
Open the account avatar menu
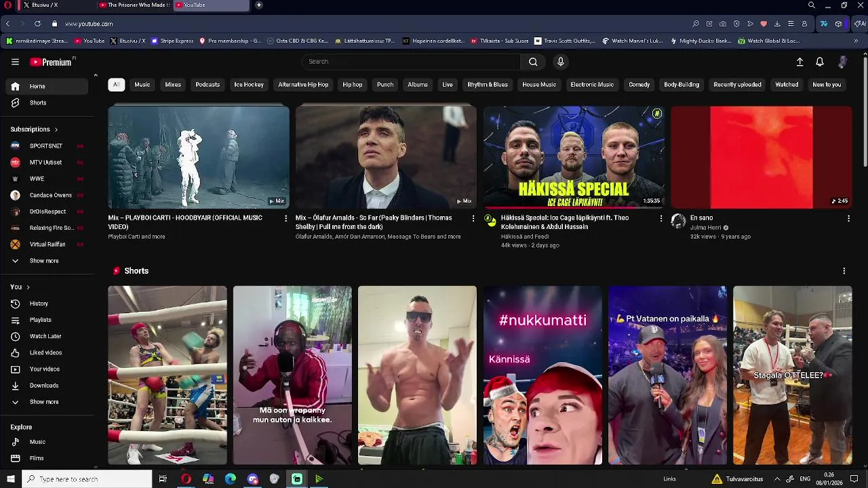[x=842, y=62]
